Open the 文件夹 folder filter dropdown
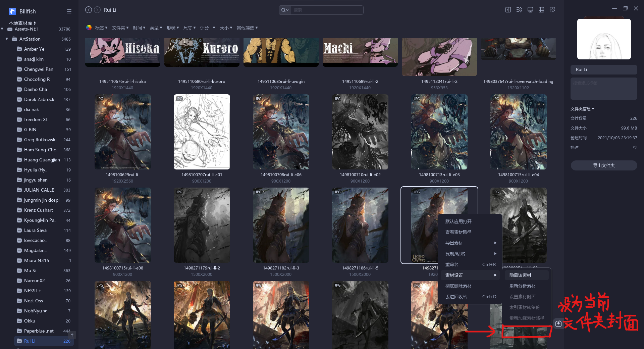 click(120, 28)
